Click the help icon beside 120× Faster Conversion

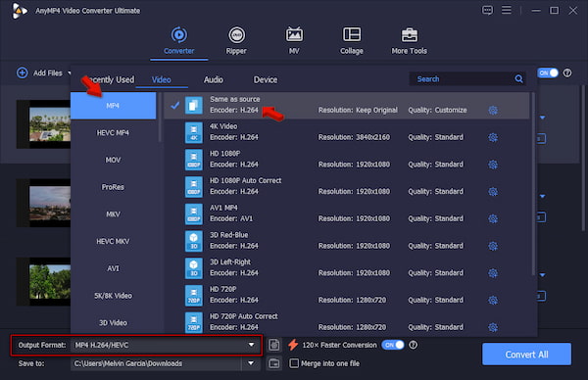pos(413,345)
